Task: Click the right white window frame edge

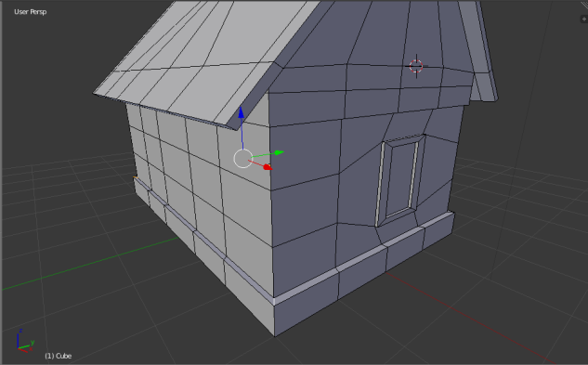Action: 413,175
